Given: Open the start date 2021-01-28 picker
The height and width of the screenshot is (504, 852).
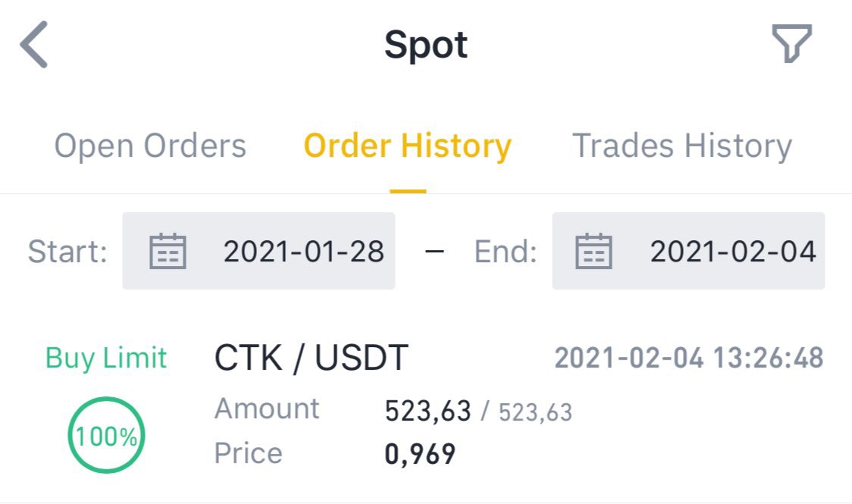Looking at the screenshot, I should pyautogui.click(x=304, y=252).
